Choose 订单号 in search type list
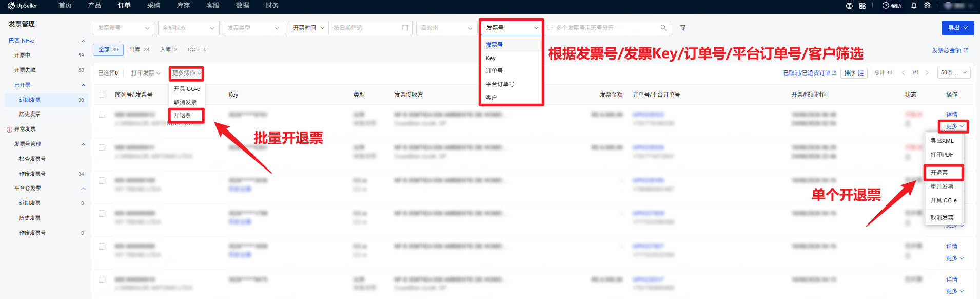Image resolution: width=980 pixels, height=299 pixels. click(511, 71)
